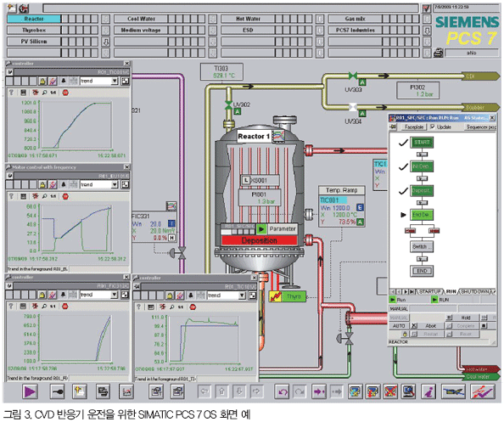The image size is (504, 422).
Task: Click the AUTO button in SFC window
Action: 399,326
